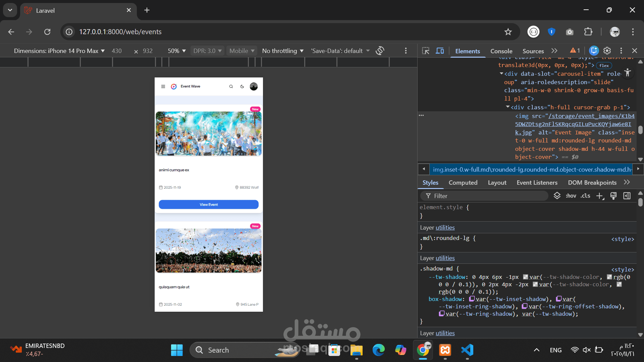The height and width of the screenshot is (362, 644).
Task: Click the search icon in Event Wave header
Action: tap(231, 86)
